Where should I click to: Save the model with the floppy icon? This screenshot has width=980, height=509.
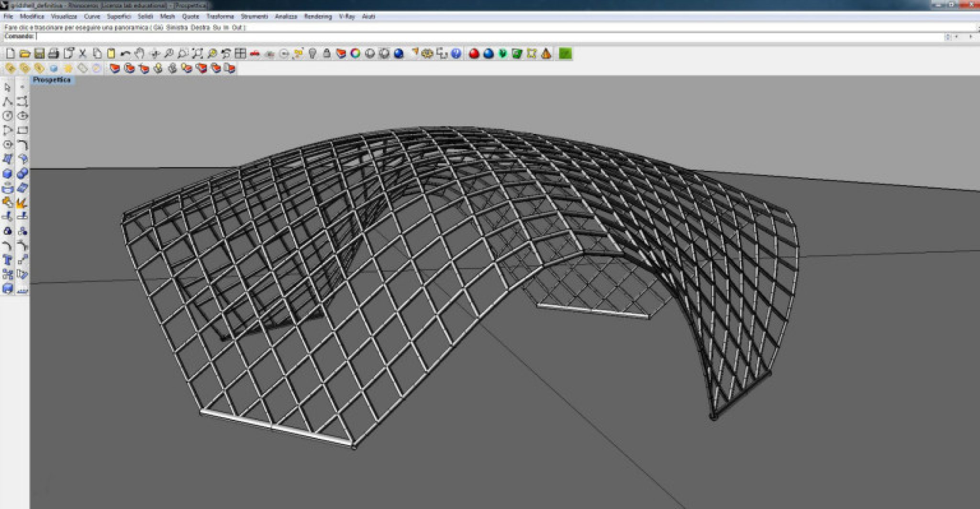point(39,54)
